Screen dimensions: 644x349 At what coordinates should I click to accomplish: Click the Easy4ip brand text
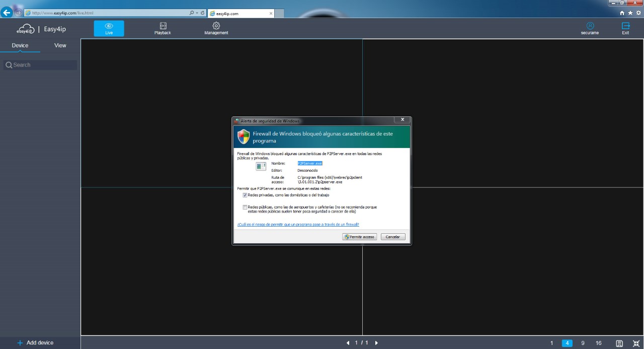pyautogui.click(x=55, y=29)
